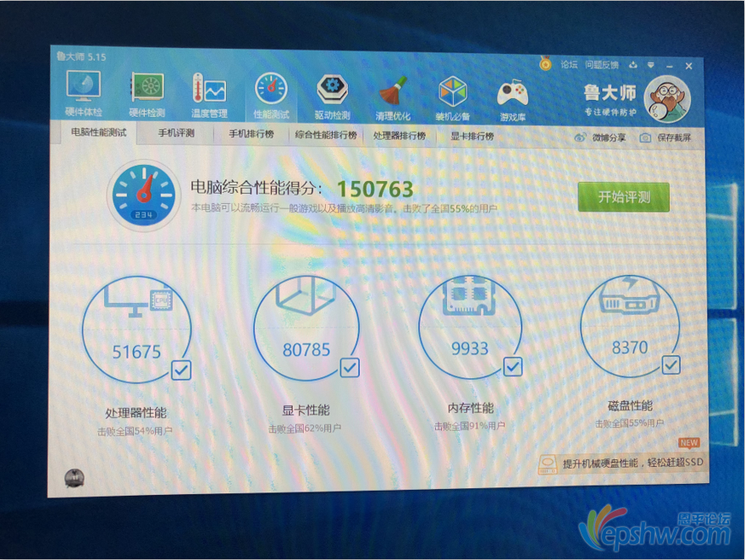745x560 pixels.
Task: Click the green 开始评测 button
Action: 624,197
